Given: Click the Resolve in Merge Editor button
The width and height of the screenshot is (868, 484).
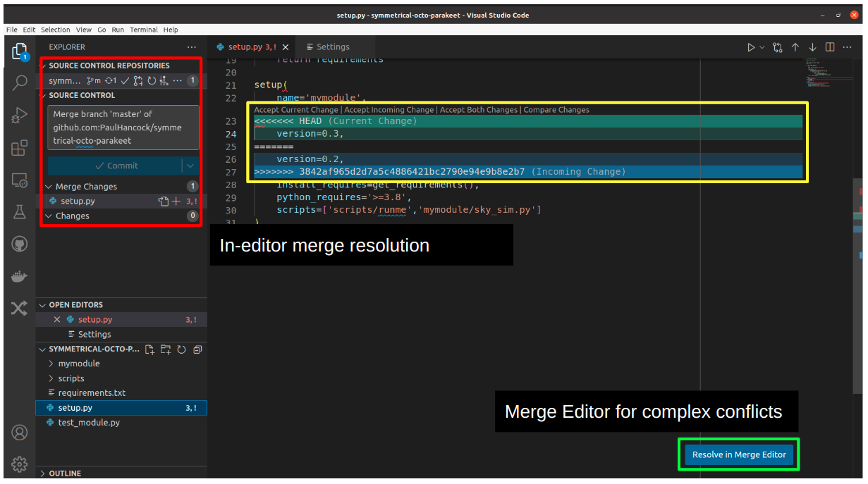Looking at the screenshot, I should [x=738, y=454].
